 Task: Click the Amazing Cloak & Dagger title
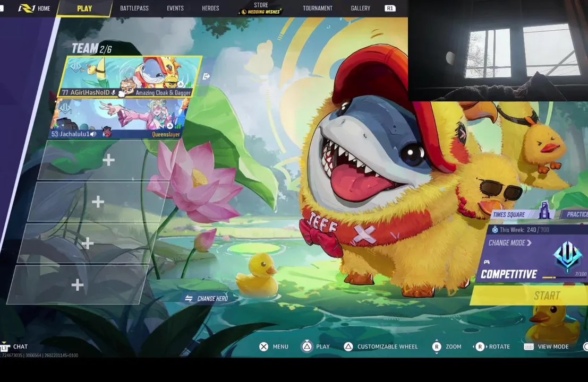tap(163, 92)
